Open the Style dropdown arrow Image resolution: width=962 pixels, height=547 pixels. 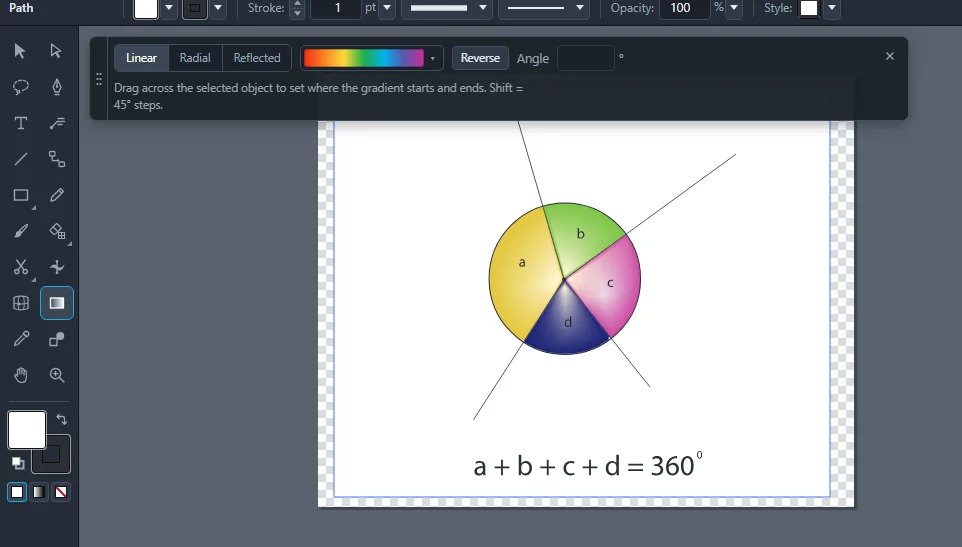coord(832,9)
